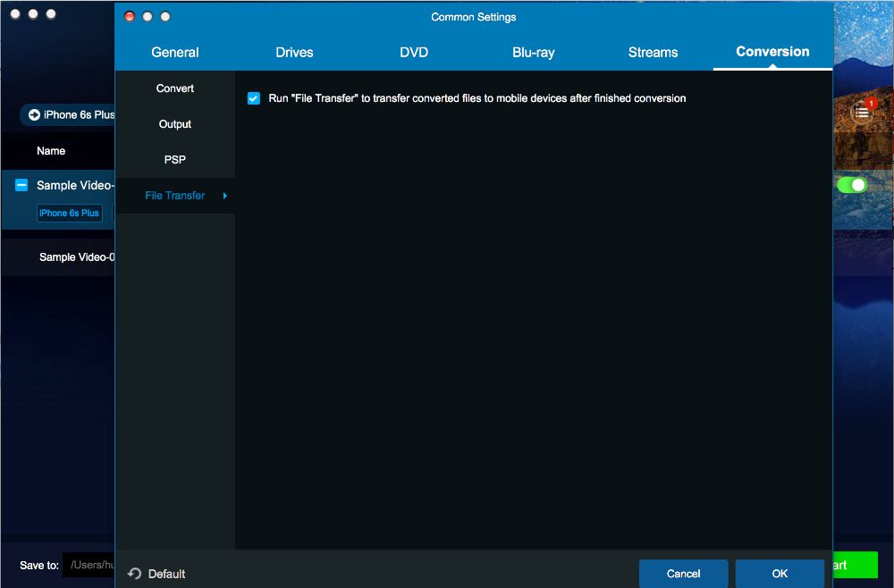Open the task list icon with red badge
The height and width of the screenshot is (588, 894).
pyautogui.click(x=862, y=113)
